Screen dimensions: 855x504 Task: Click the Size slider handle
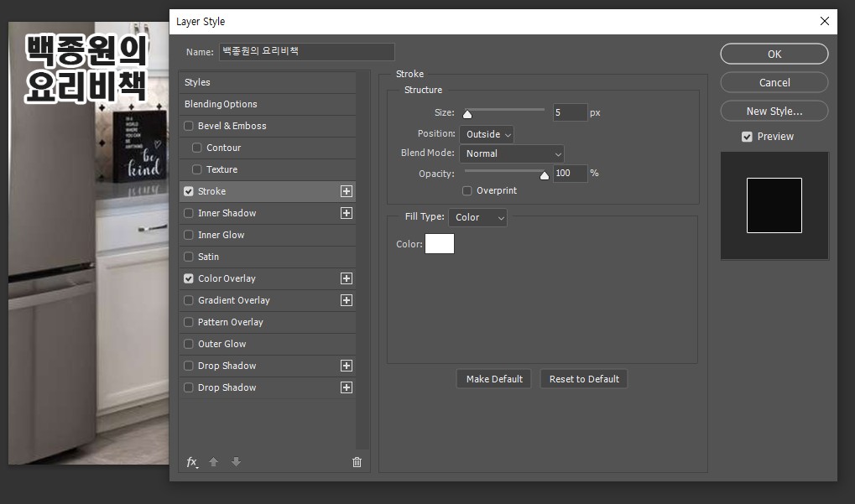tap(467, 114)
